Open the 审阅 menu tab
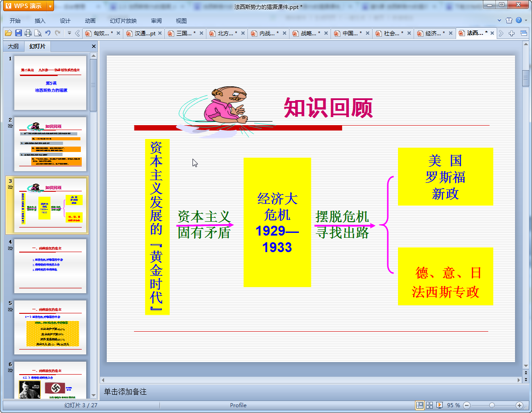The image size is (532, 413). tap(156, 21)
